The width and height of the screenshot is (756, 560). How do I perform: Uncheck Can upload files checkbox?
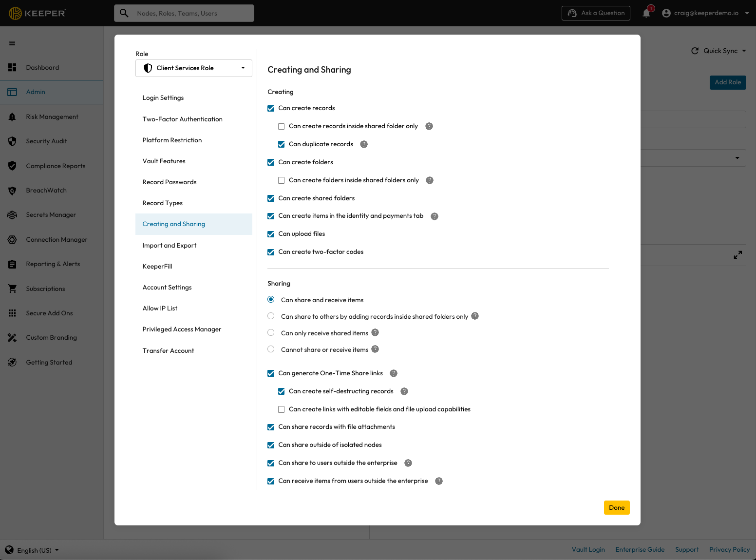pos(271,234)
